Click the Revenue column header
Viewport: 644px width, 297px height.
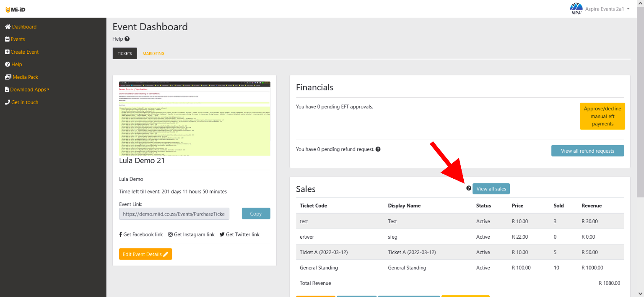tap(591, 206)
